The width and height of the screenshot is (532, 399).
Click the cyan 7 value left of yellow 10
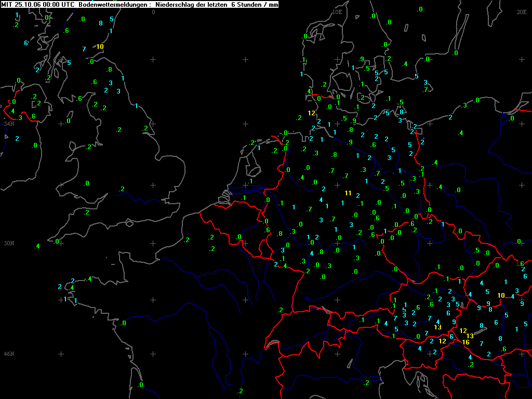click(x=84, y=49)
